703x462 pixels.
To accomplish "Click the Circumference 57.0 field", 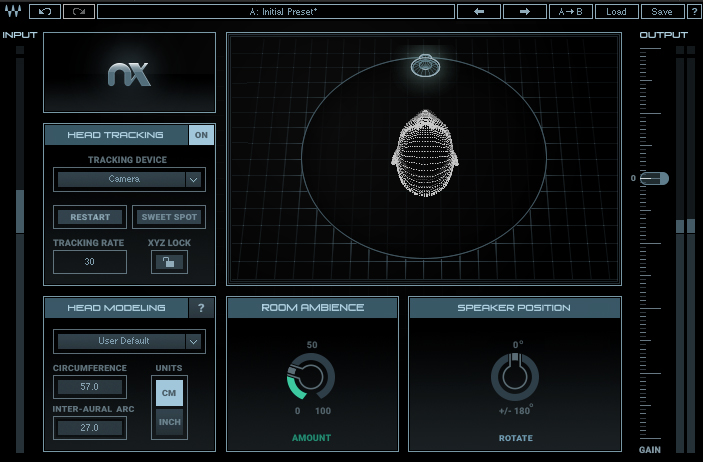I will [90, 387].
